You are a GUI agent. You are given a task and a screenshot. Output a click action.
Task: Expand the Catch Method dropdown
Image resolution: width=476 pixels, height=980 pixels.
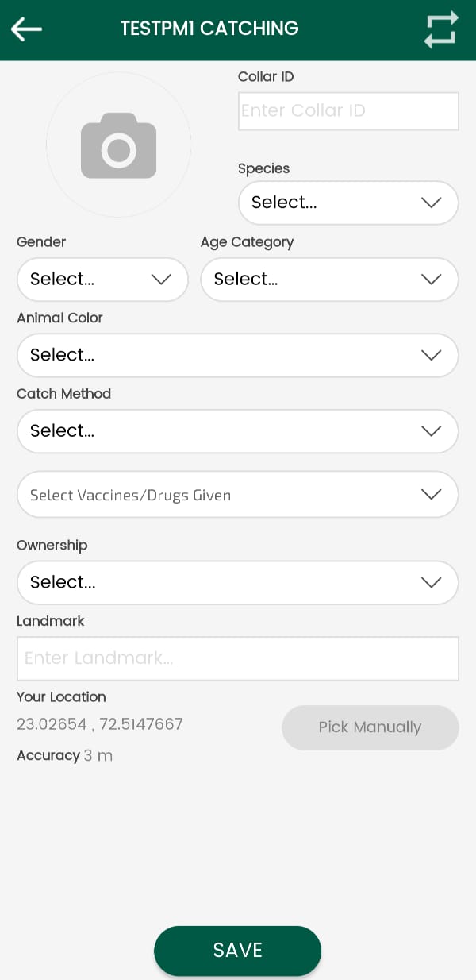click(x=222, y=431)
